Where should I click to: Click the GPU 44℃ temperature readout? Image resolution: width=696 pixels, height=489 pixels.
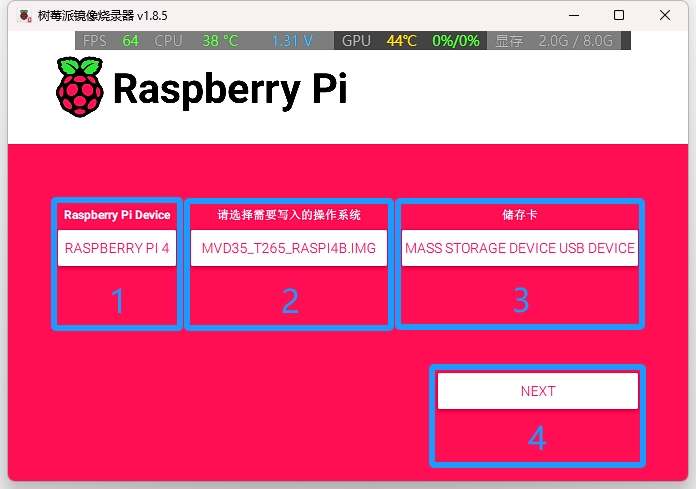pos(379,41)
